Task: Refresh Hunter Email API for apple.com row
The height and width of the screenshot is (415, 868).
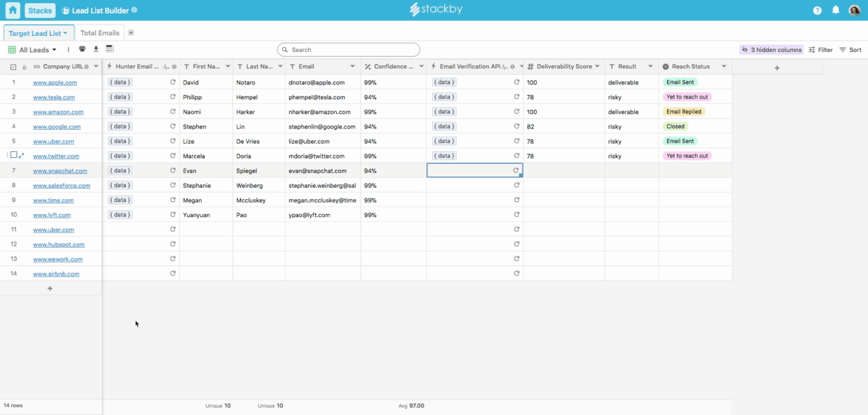Action: (x=173, y=82)
